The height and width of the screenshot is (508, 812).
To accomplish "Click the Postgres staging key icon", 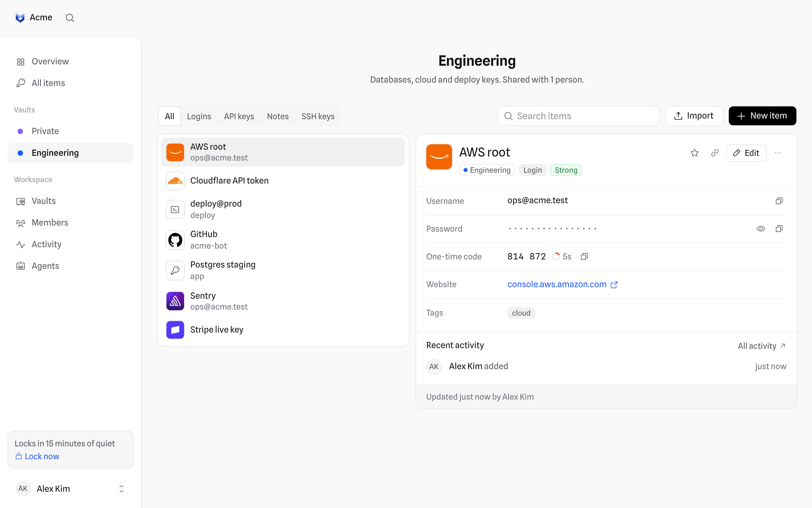I will click(175, 271).
